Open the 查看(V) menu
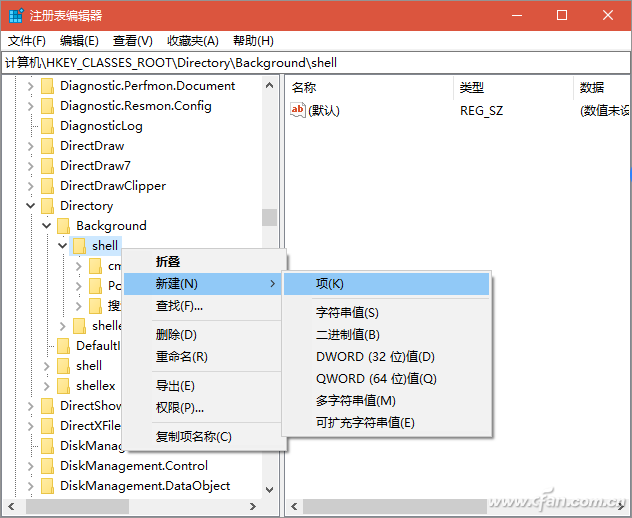The width and height of the screenshot is (632, 518). tap(133, 41)
